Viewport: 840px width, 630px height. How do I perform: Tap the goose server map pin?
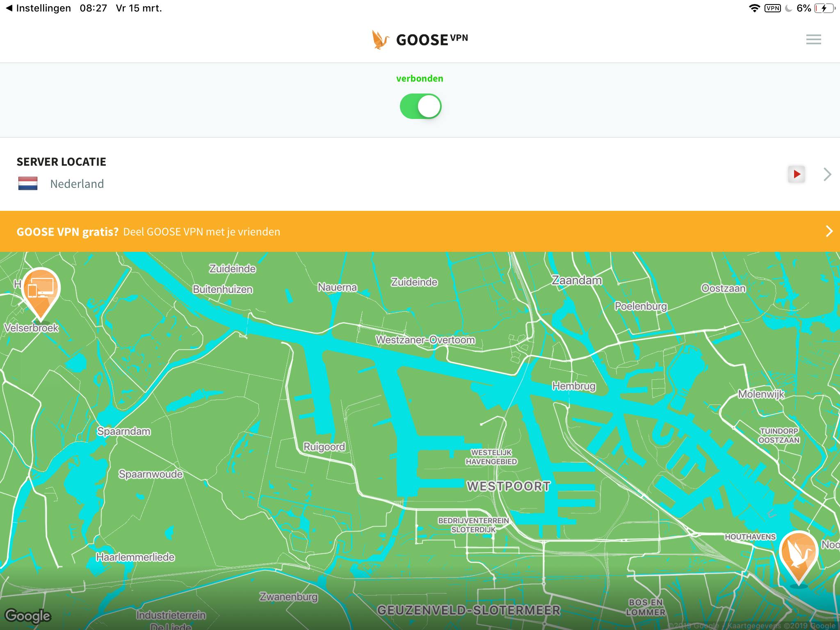(798, 555)
